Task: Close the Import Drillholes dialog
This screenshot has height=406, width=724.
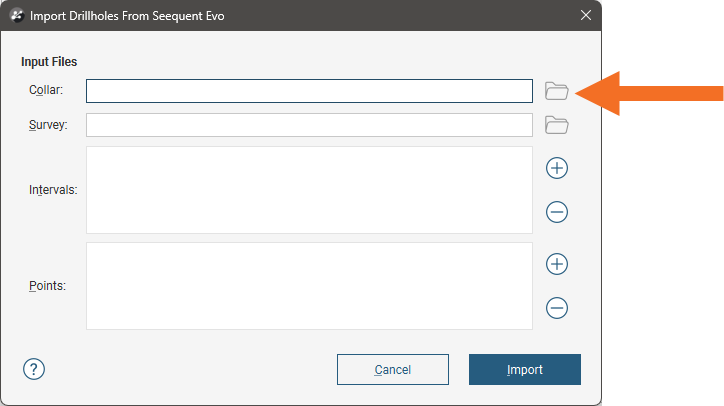Action: point(585,15)
